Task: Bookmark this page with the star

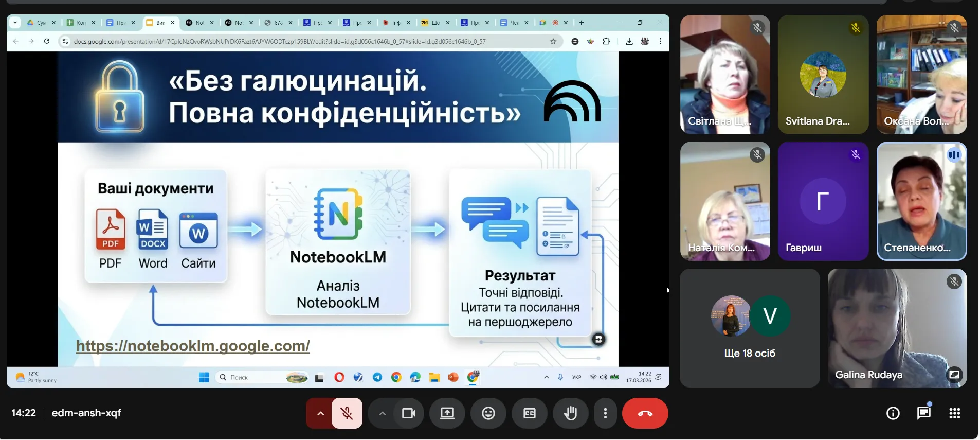Action: (x=553, y=41)
